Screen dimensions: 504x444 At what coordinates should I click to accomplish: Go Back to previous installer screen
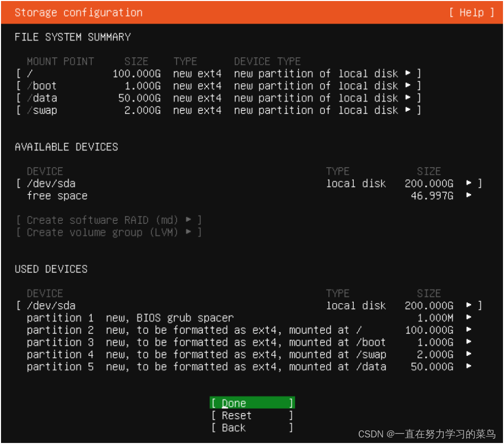pos(253,428)
